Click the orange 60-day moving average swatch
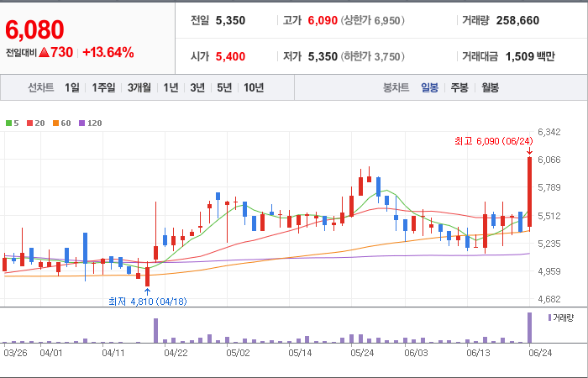This screenshot has height=378, width=588. click(x=56, y=123)
